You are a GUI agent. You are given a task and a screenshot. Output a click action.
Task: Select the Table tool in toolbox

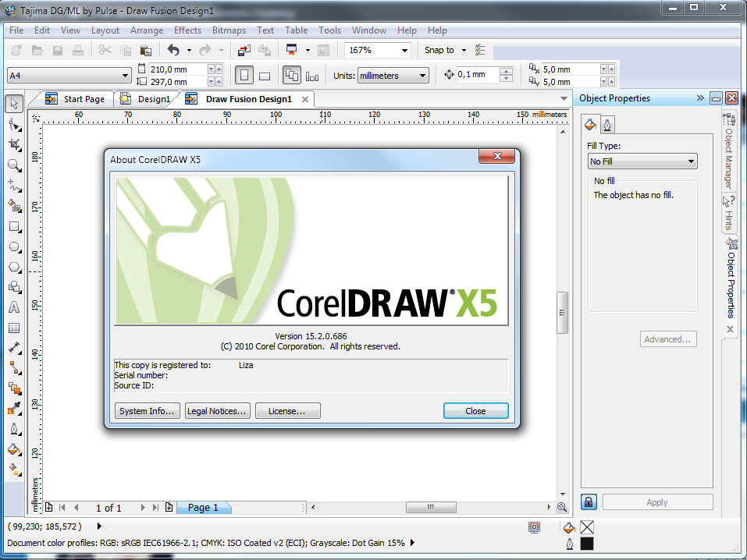14,328
